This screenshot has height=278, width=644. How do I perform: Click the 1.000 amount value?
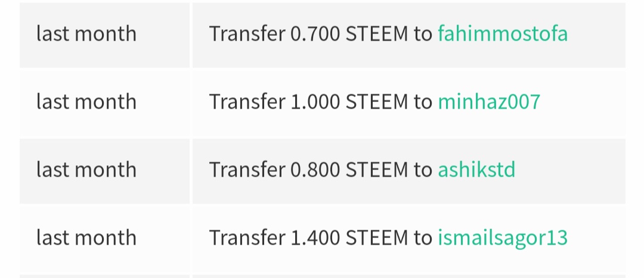(315, 102)
